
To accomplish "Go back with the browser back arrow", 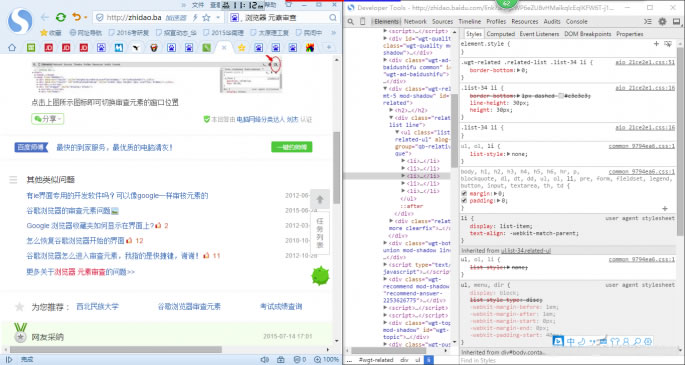I will pyautogui.click(x=45, y=17).
